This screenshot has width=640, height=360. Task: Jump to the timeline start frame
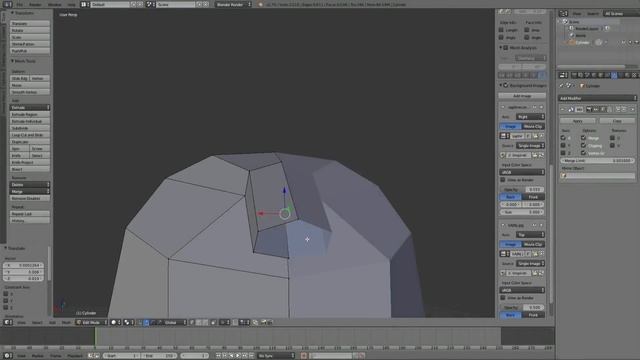(218, 356)
